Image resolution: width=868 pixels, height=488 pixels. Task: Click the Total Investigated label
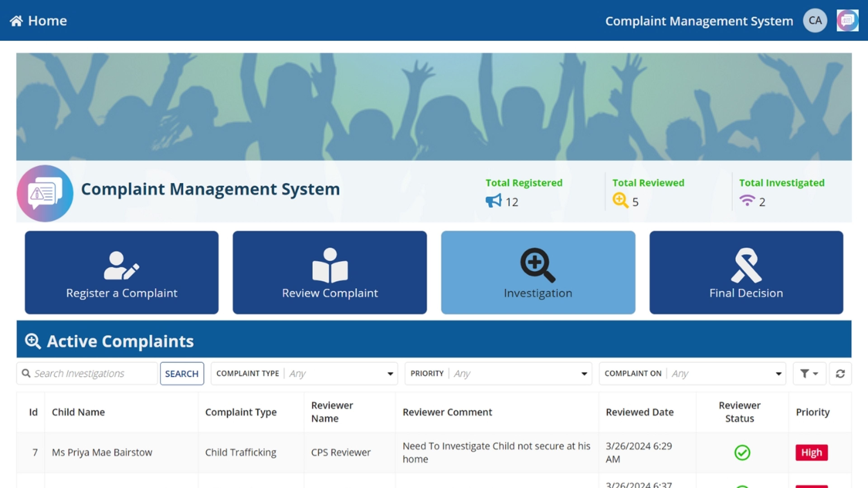tap(782, 183)
